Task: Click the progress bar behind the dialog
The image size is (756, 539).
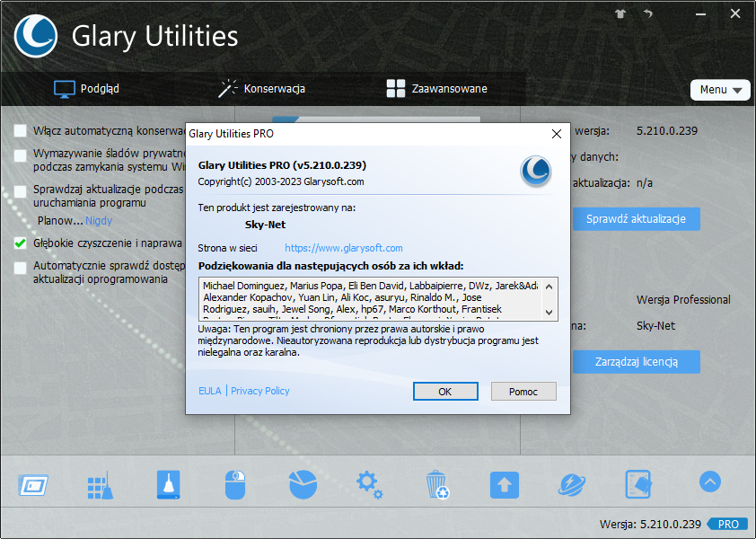Action: [376, 119]
